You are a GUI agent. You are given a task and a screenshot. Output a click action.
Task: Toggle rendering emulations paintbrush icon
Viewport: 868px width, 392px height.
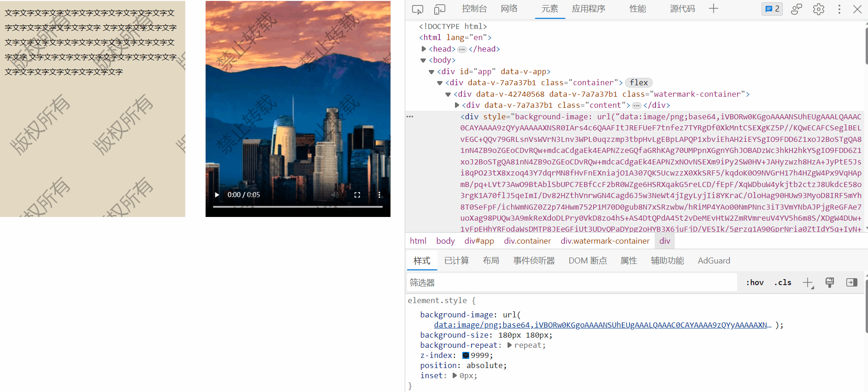click(830, 282)
